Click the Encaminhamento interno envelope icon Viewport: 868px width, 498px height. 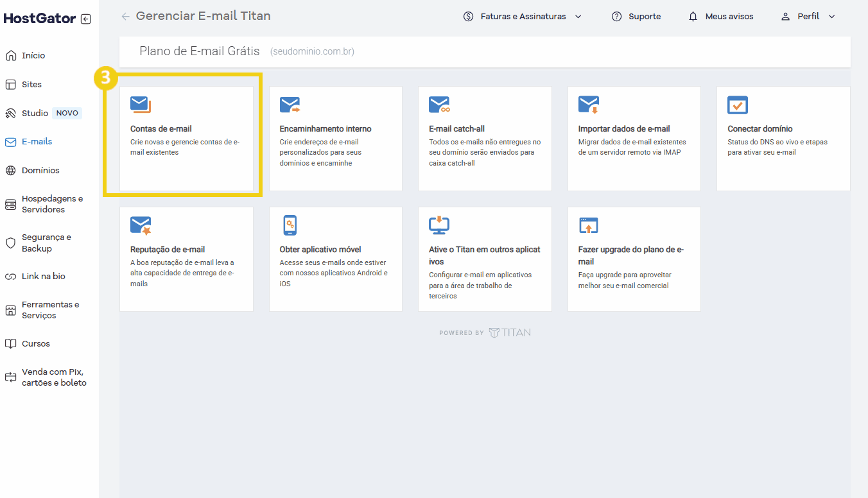[290, 105]
